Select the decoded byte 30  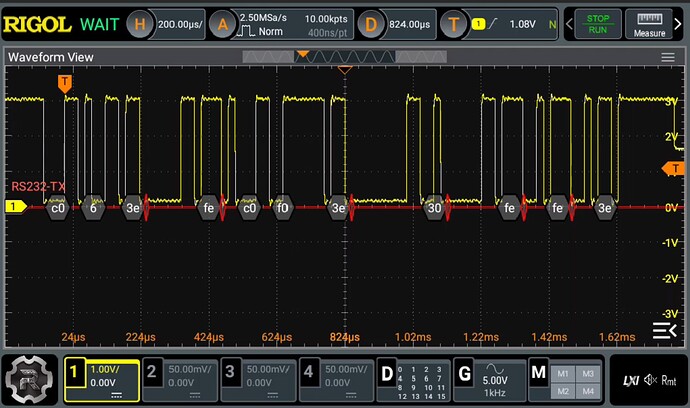pyautogui.click(x=434, y=208)
